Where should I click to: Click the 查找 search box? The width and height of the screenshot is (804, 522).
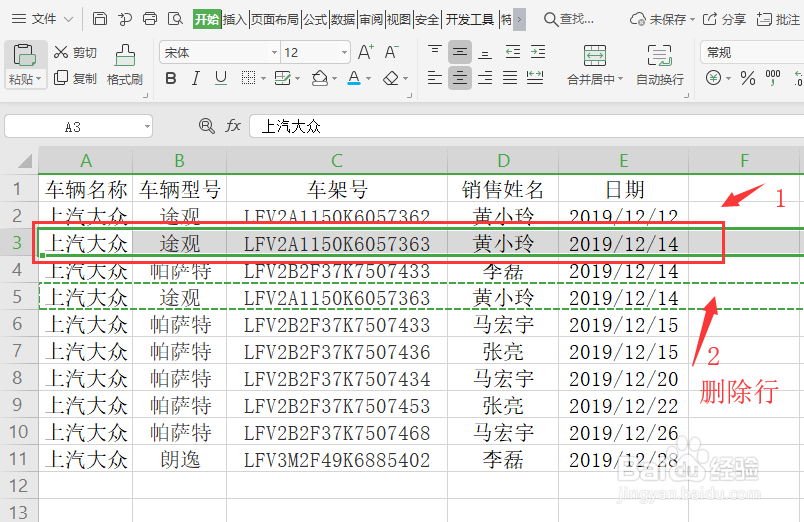click(569, 19)
